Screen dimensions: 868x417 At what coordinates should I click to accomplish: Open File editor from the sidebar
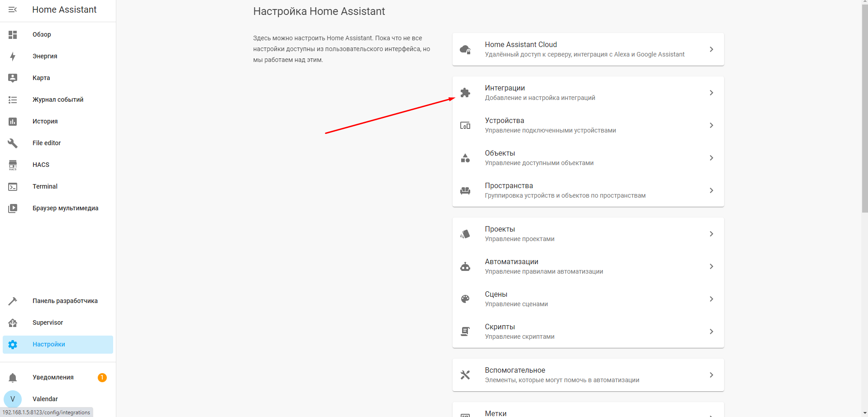[x=58, y=143]
